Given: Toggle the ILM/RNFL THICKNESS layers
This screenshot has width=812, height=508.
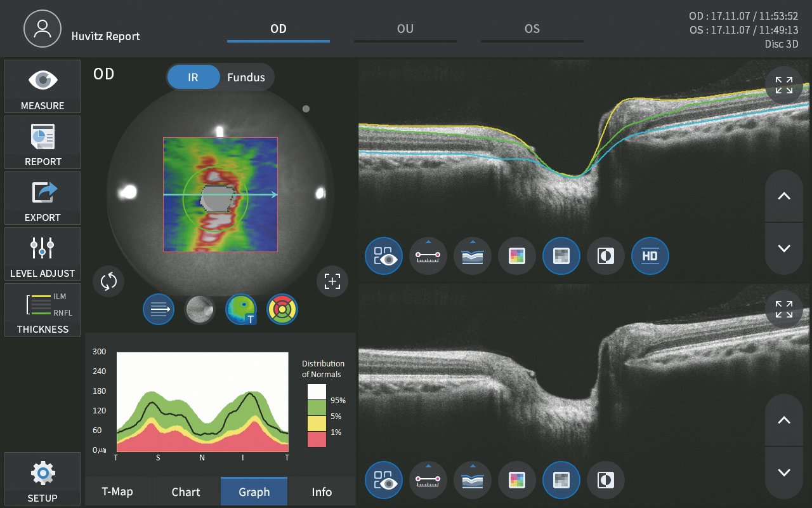Looking at the screenshot, I should (43, 310).
